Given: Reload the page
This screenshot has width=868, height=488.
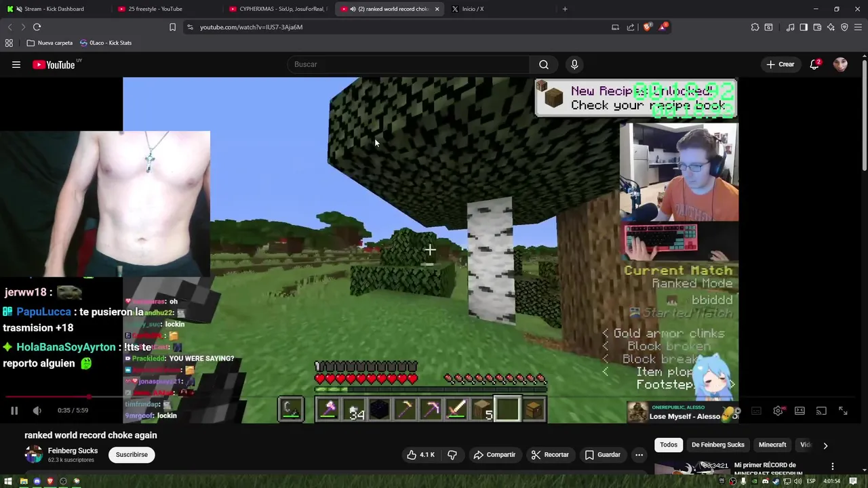Looking at the screenshot, I should (x=37, y=27).
